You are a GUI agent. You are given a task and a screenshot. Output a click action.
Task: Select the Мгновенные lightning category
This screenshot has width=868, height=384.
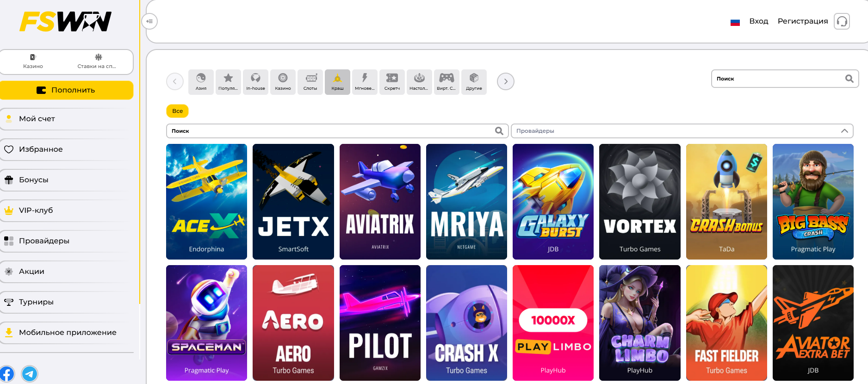[365, 82]
